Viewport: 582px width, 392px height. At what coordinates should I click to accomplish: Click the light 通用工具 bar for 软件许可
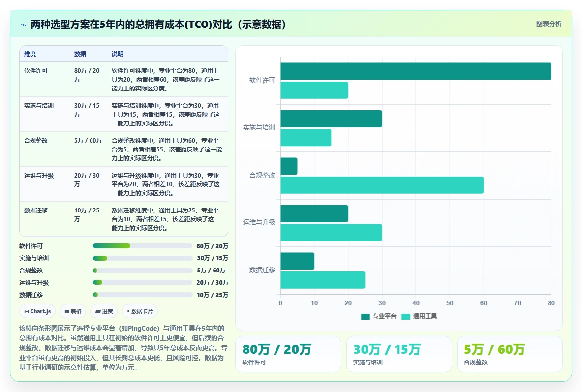(314, 90)
